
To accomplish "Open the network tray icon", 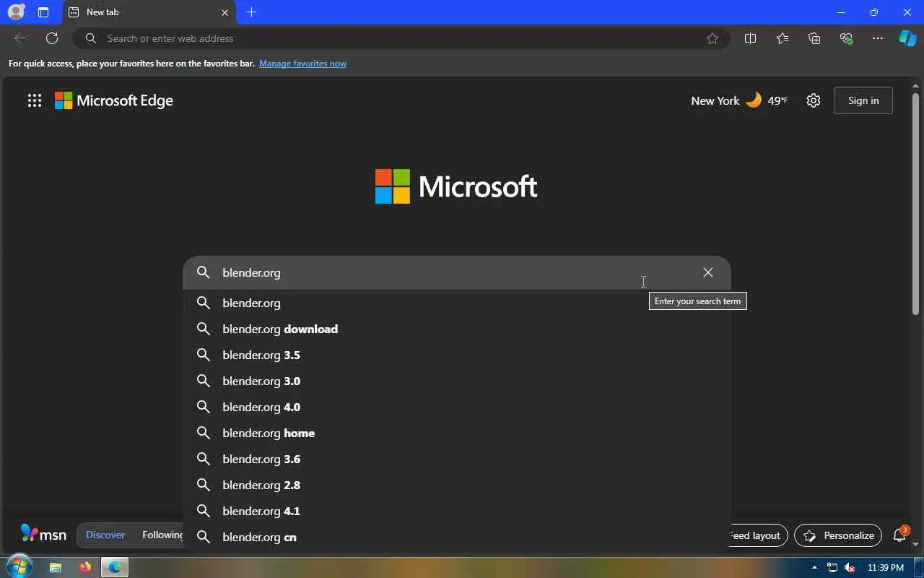I will [x=832, y=567].
